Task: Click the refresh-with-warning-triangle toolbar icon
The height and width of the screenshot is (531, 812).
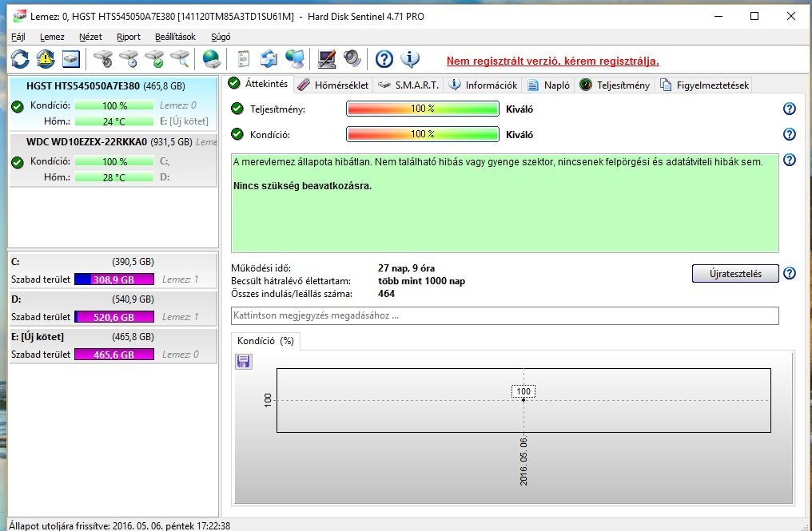Action: [46, 59]
